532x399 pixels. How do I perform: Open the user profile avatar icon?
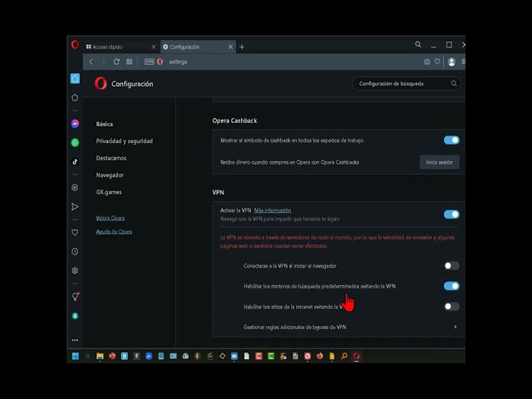pos(451,62)
